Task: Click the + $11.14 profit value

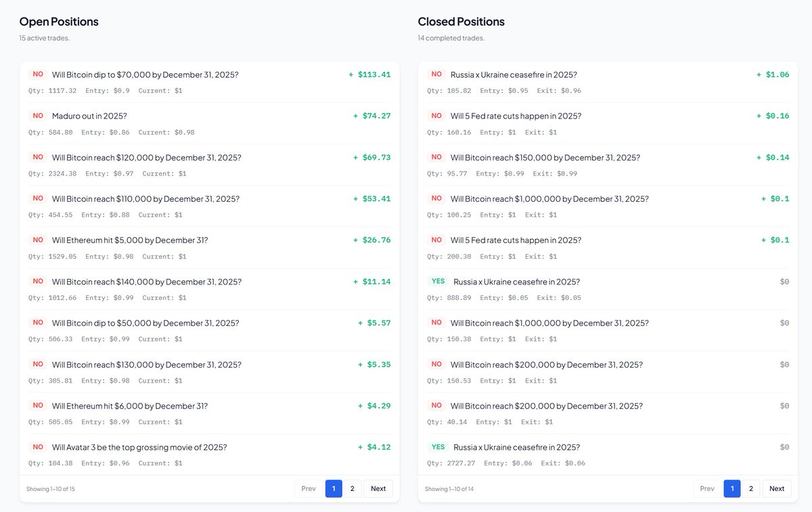Action: click(x=372, y=281)
